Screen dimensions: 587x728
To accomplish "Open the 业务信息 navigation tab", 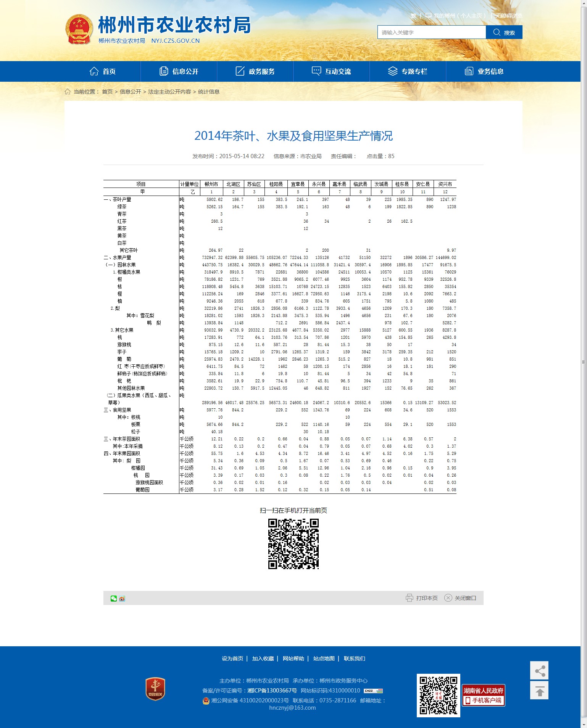I will coord(484,71).
